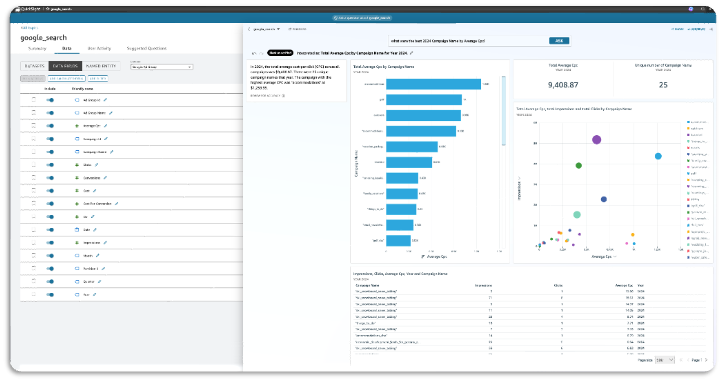Click the undo arrow above the answer
Image resolution: width=722 pixels, height=382 pixels.
[x=254, y=53]
